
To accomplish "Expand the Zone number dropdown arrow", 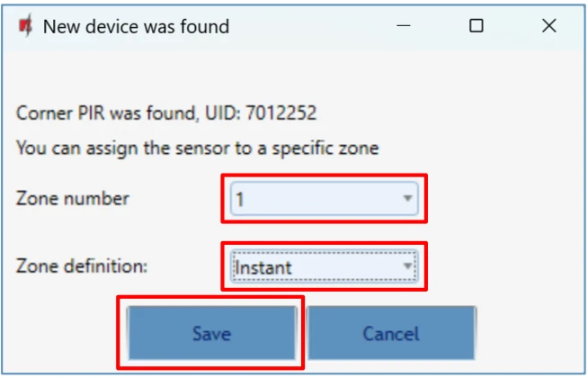I will click(x=407, y=198).
